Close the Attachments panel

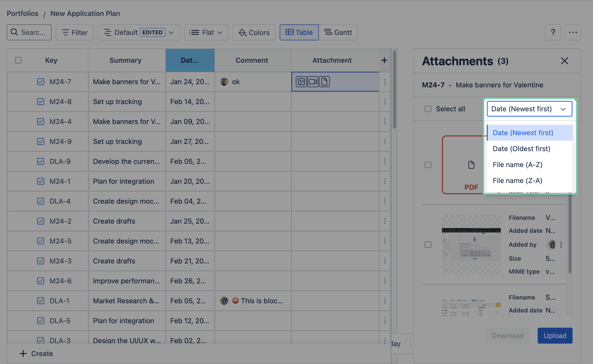[564, 61]
